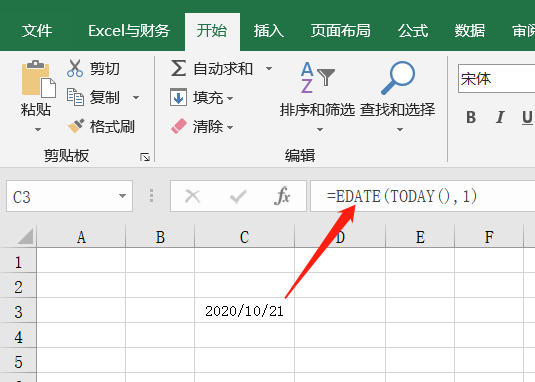
Task: Click the 排序和筛选 label
Action: pos(317,110)
